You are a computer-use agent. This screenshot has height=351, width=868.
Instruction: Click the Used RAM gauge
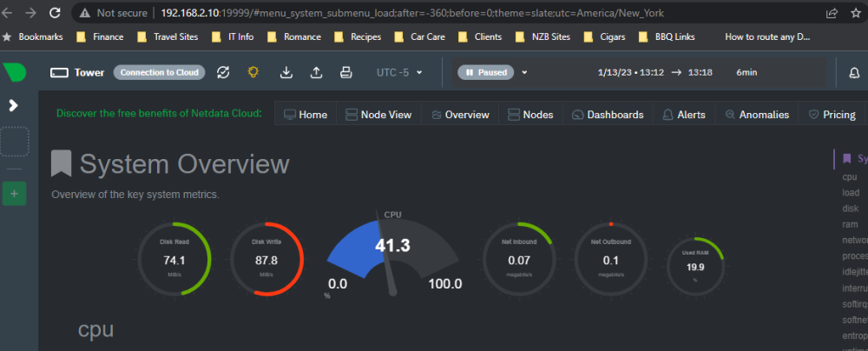(x=694, y=266)
